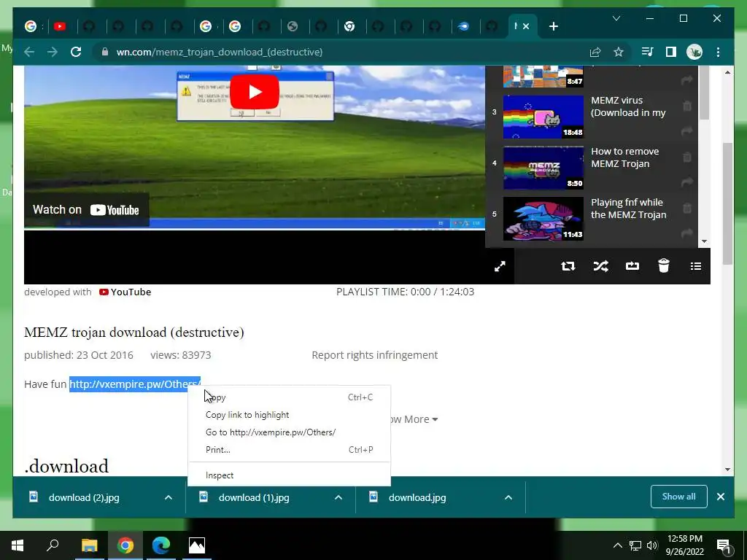Show hidden system tray icons

point(617,545)
